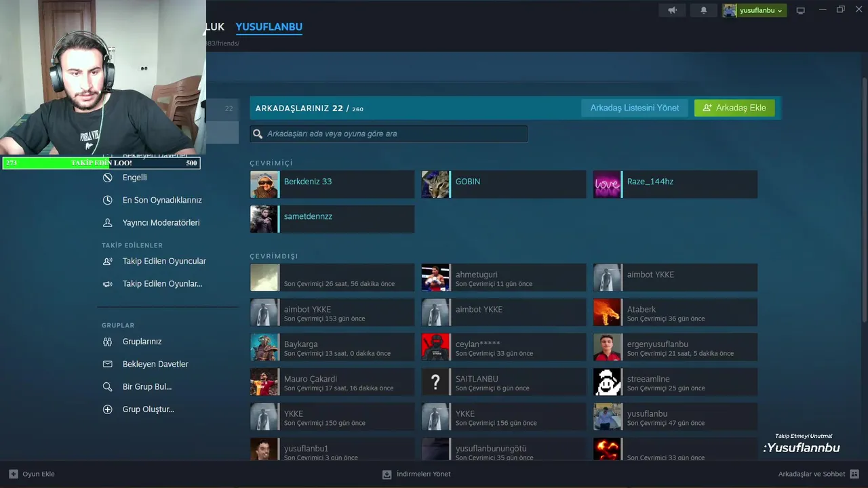The width and height of the screenshot is (868, 488).
Task: Focus the friends search field
Action: click(389, 134)
